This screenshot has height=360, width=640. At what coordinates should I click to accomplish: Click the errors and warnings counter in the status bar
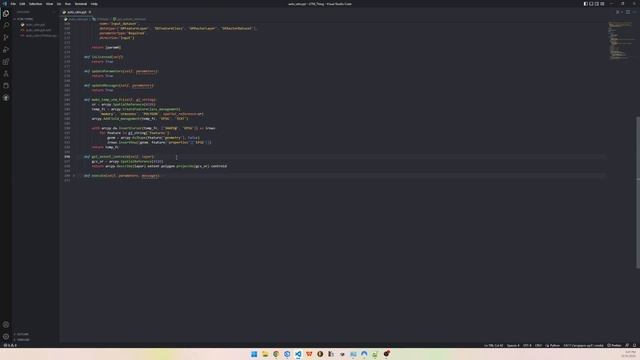click(10, 345)
